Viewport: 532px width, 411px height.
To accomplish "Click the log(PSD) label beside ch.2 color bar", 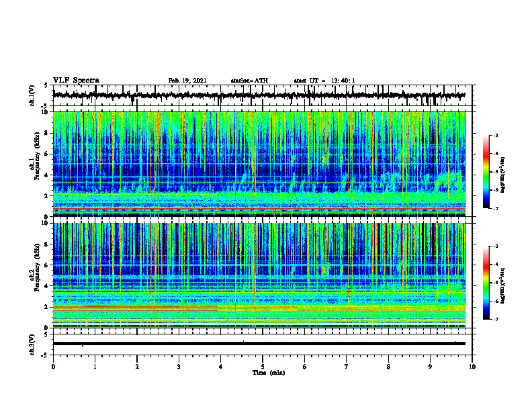I will (x=503, y=285).
